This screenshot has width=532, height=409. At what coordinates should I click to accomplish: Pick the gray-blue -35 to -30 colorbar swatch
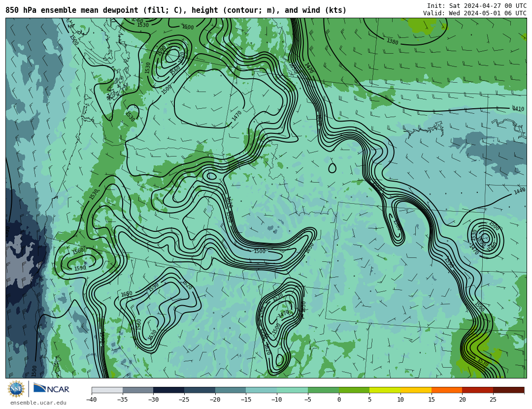(138, 390)
